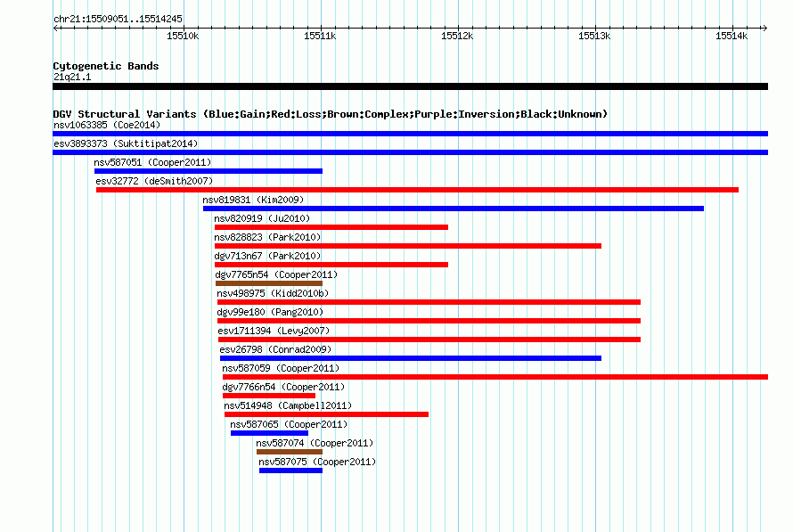Select the red bar beneath nsv587059
The image size is (793, 532).
click(x=495, y=377)
